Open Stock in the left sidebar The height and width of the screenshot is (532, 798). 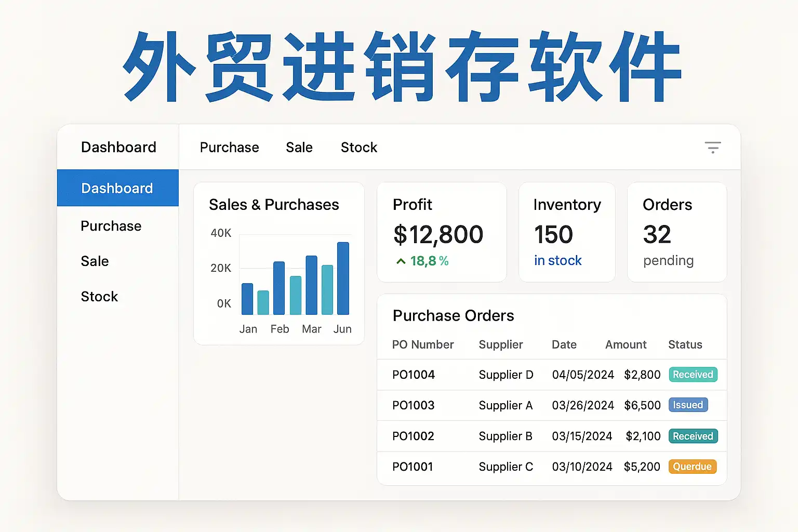tap(99, 297)
